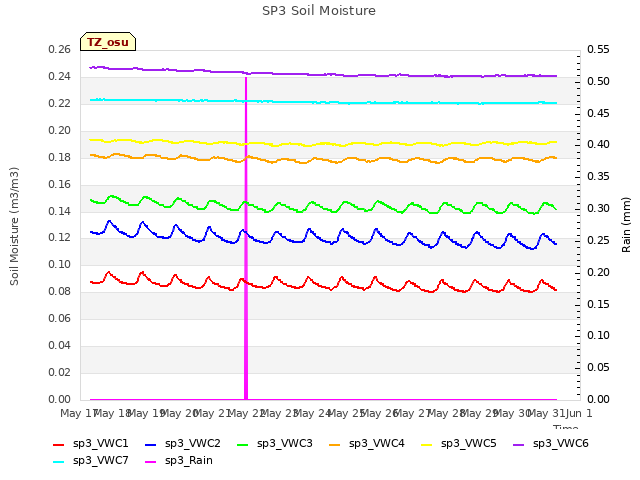Click the 0.08 left axis label
640x480 pixels.
point(60,291)
